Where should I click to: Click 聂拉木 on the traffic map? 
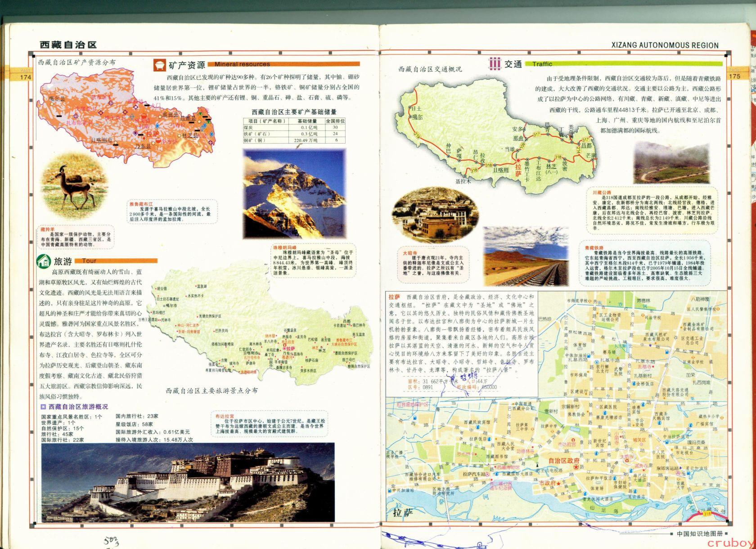(x=463, y=182)
